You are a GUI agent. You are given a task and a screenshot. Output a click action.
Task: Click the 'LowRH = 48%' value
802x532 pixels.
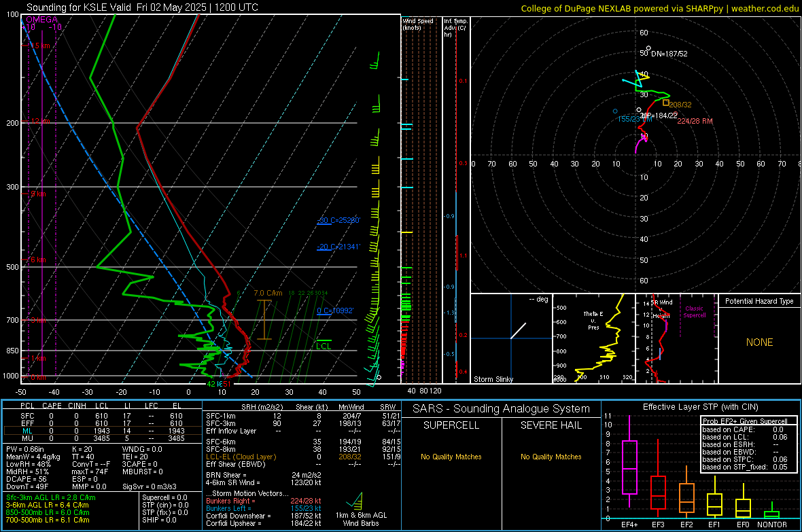pyautogui.click(x=29, y=464)
